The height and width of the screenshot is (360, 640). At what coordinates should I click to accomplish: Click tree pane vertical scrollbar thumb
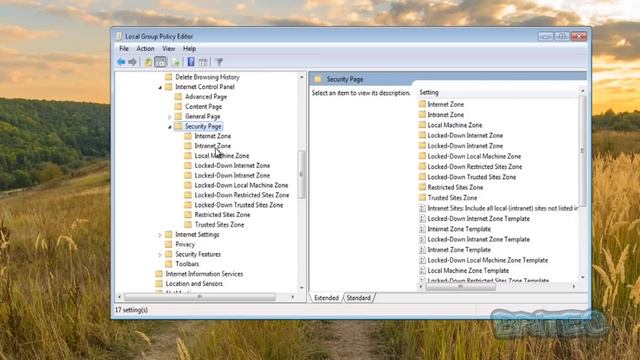301,174
